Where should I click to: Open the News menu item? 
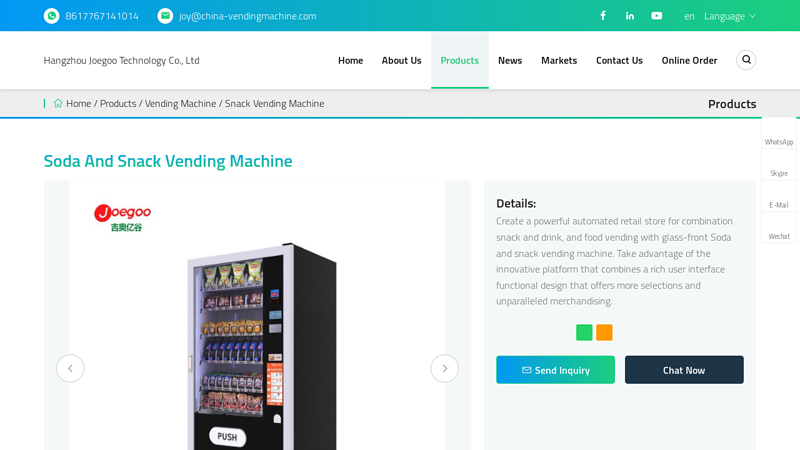click(x=510, y=60)
